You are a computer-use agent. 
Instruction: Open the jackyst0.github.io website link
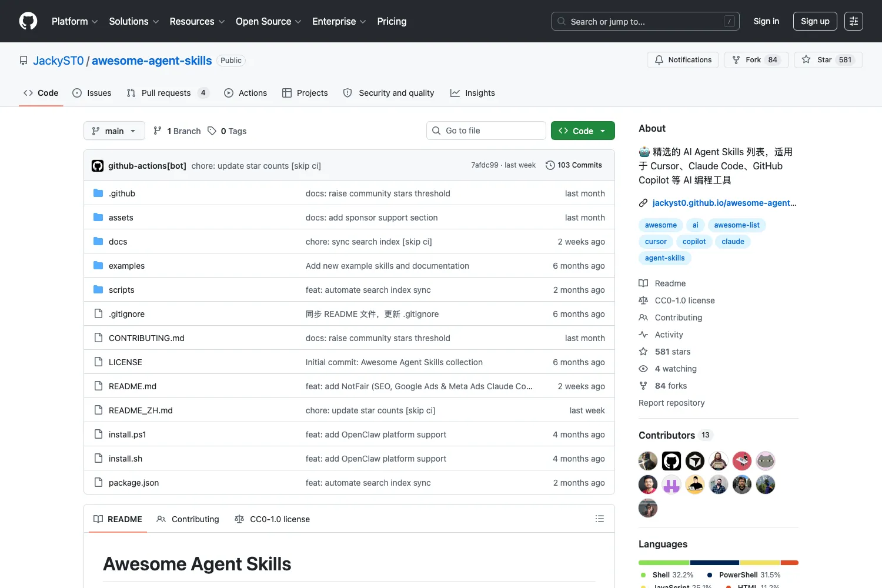point(724,203)
